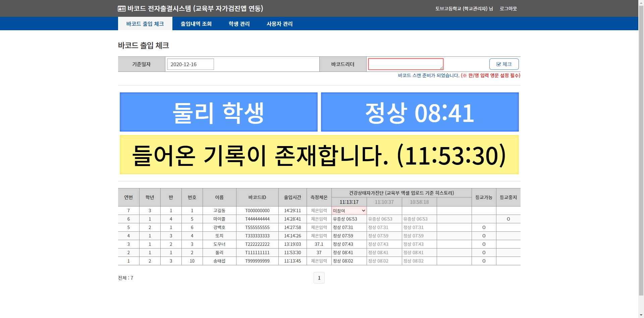Open the 미참여 health status dropdown
644x318 pixels.
[x=349, y=211]
